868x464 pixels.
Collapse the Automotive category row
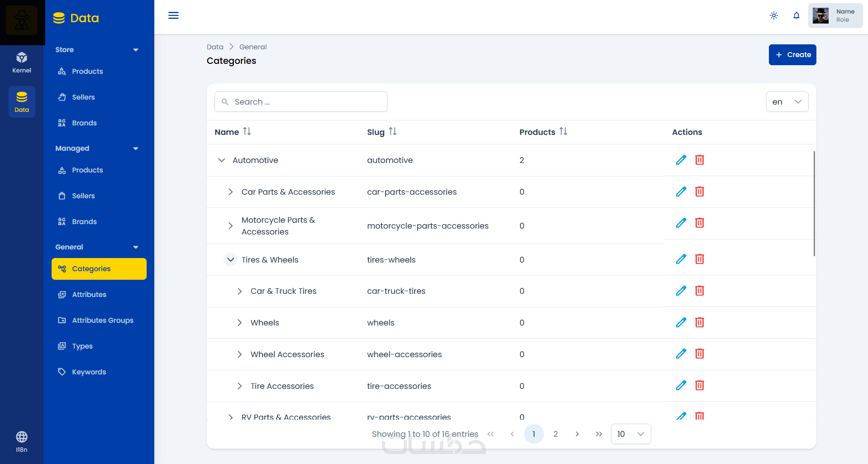(222, 160)
